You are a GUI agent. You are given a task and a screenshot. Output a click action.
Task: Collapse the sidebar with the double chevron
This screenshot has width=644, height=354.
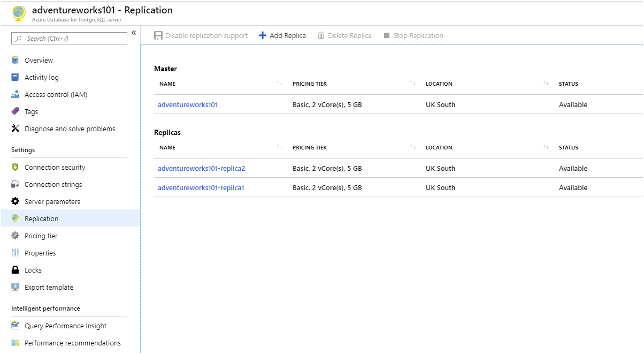point(134,33)
